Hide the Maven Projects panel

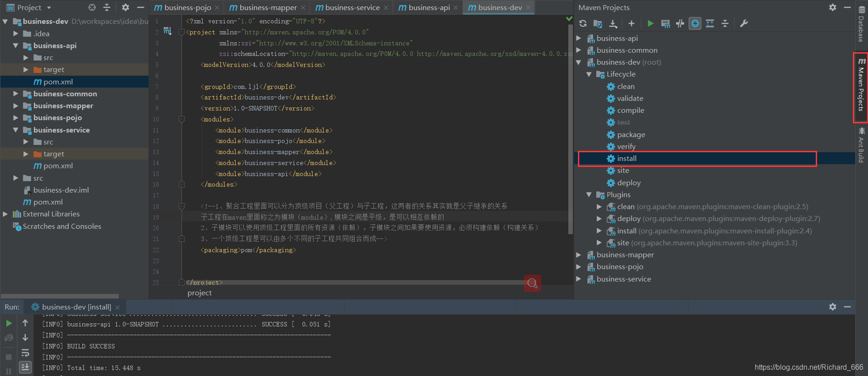point(847,7)
